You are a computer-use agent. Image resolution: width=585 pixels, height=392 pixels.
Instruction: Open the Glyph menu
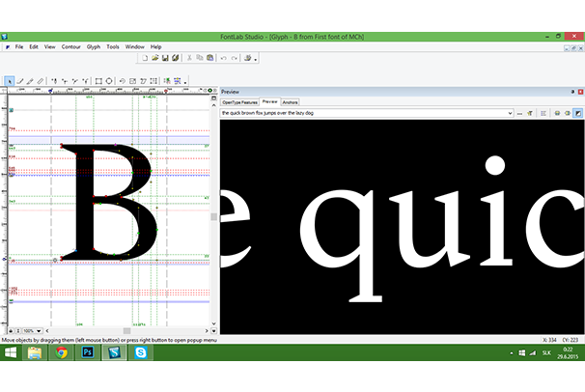coord(94,46)
